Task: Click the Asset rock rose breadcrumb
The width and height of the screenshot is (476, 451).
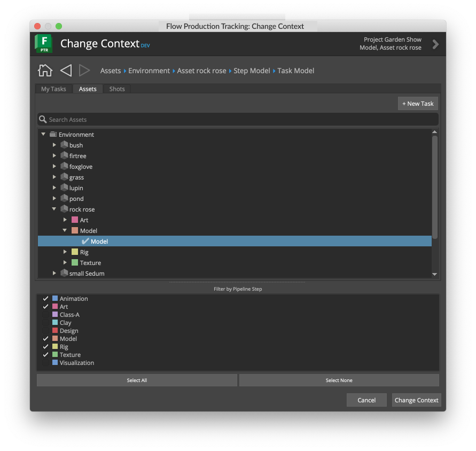Action: (201, 71)
